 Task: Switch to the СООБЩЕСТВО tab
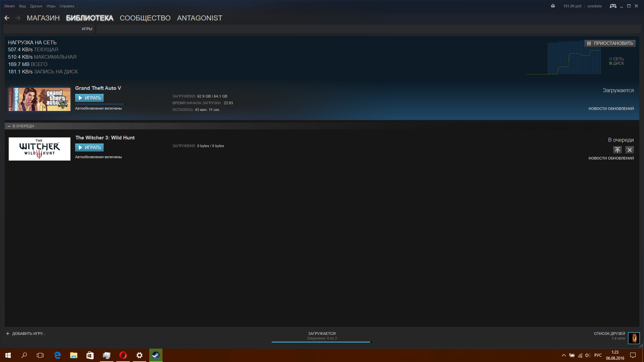pos(145,18)
